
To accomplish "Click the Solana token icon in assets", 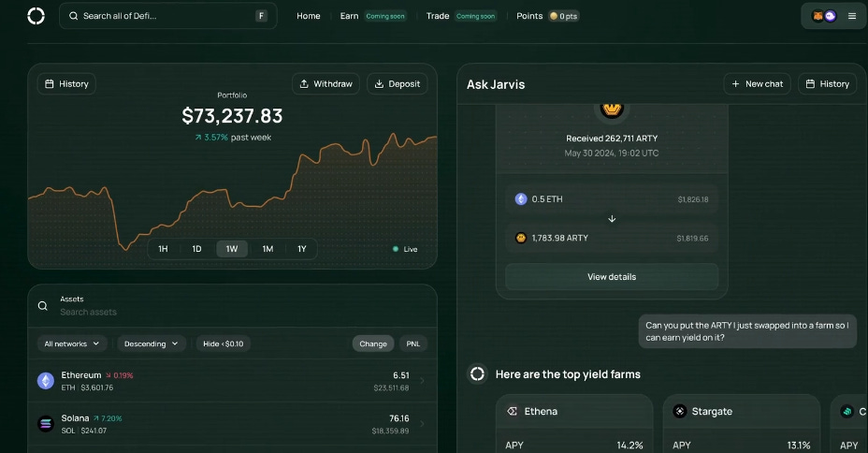I will [46, 424].
